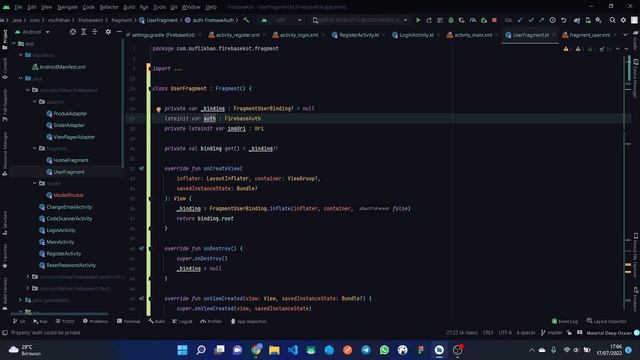Collapse the folder containing HomeFragment
The image size is (640, 360).
click(x=35, y=148)
